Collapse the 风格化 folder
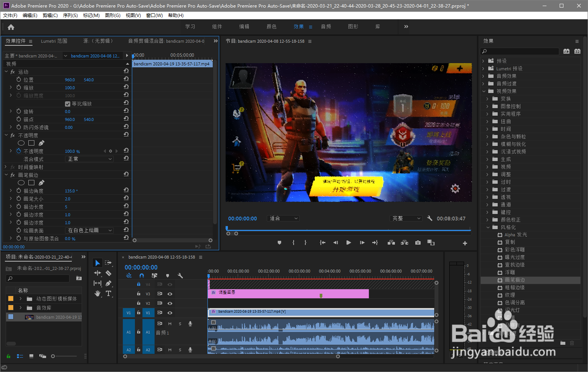The height and width of the screenshot is (372, 588). pyautogui.click(x=488, y=227)
